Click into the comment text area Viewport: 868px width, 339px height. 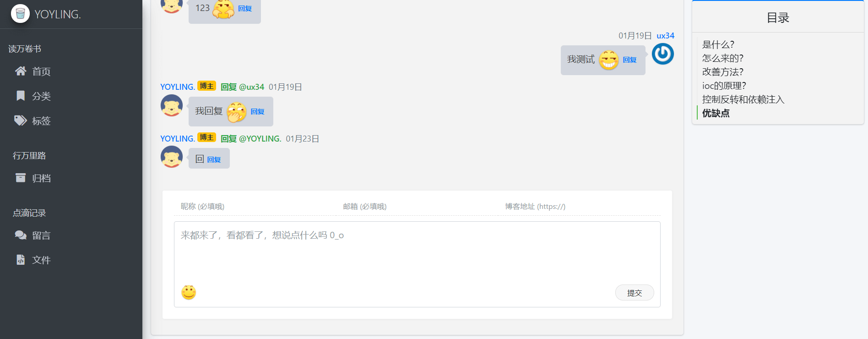point(417,251)
